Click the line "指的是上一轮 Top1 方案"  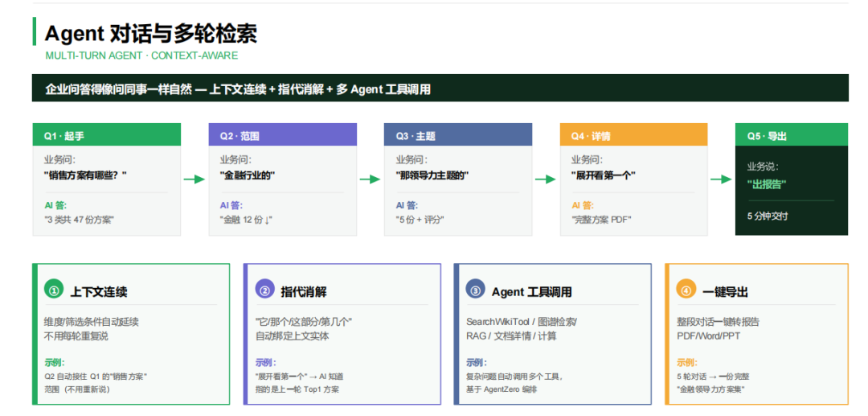297,389
